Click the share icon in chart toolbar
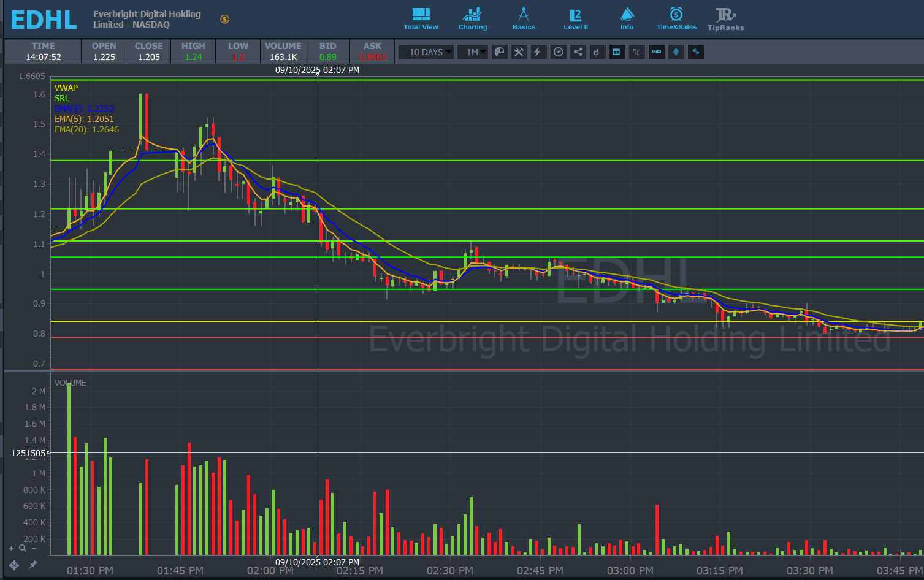Screen dimensions: 924x580 pyautogui.click(x=578, y=52)
